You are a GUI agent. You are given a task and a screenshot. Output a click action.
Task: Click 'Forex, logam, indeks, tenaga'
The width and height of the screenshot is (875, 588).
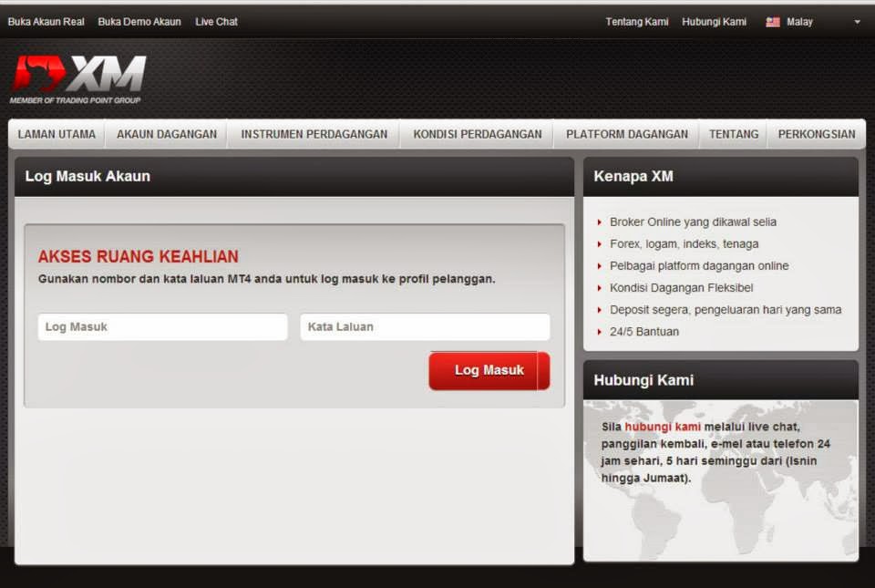pyautogui.click(x=685, y=243)
